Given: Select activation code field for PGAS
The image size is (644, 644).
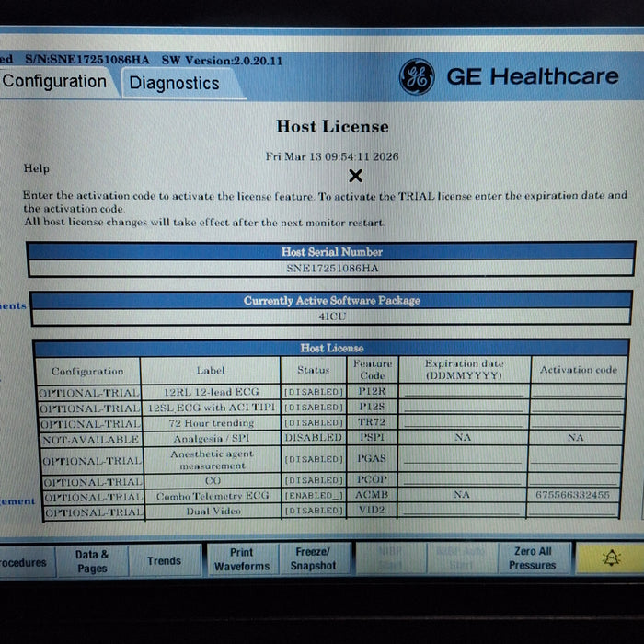Looking at the screenshot, I should pyautogui.click(x=575, y=458).
